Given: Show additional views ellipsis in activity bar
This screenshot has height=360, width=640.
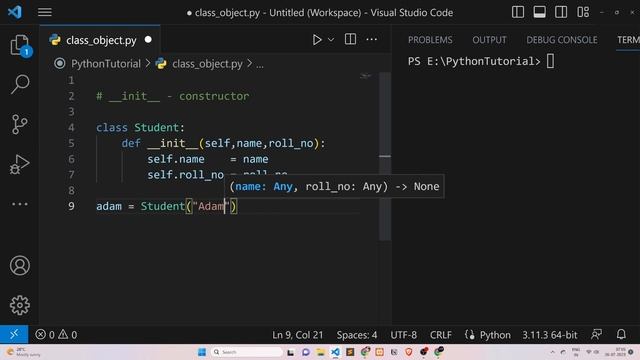Looking at the screenshot, I should point(20,204).
